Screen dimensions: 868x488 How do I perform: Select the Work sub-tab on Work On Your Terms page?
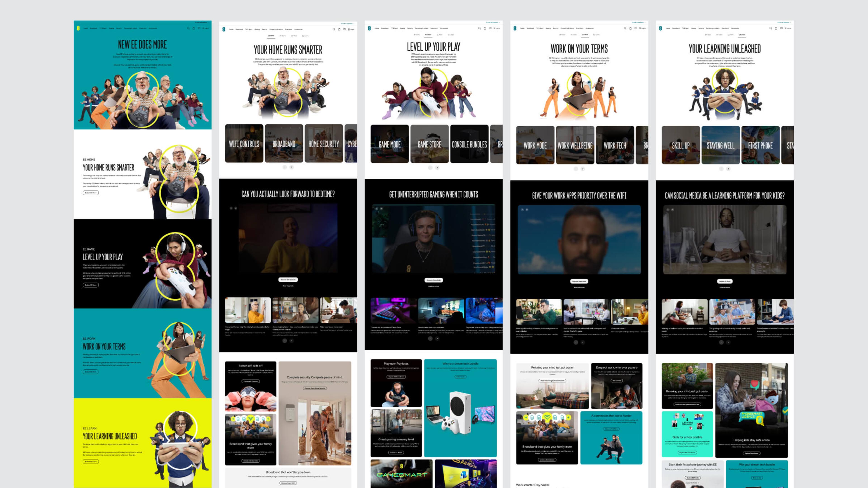coord(586,35)
